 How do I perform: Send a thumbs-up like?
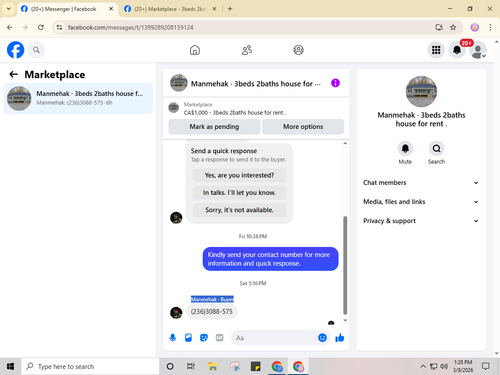340,338
